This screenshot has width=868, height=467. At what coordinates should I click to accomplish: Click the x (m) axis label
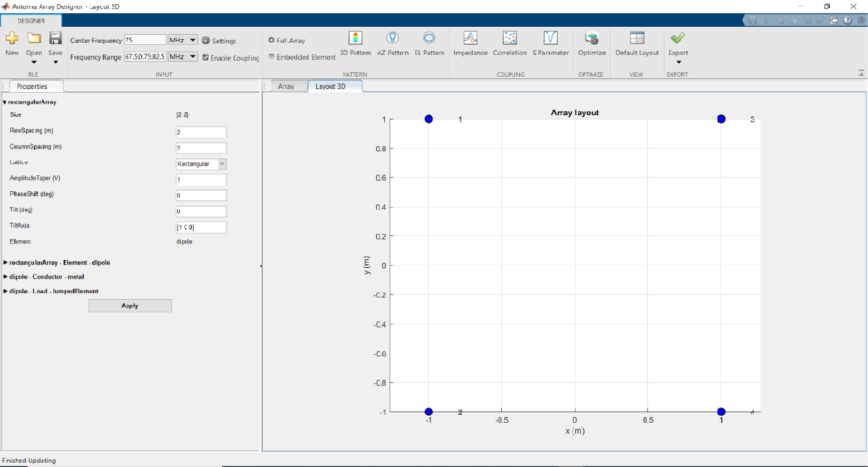(575, 431)
